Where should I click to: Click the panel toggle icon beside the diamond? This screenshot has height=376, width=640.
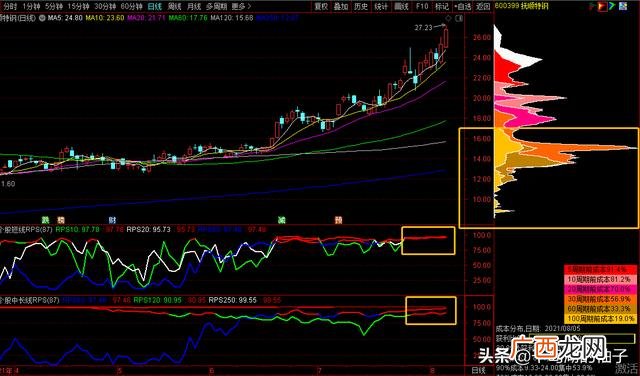459,18
